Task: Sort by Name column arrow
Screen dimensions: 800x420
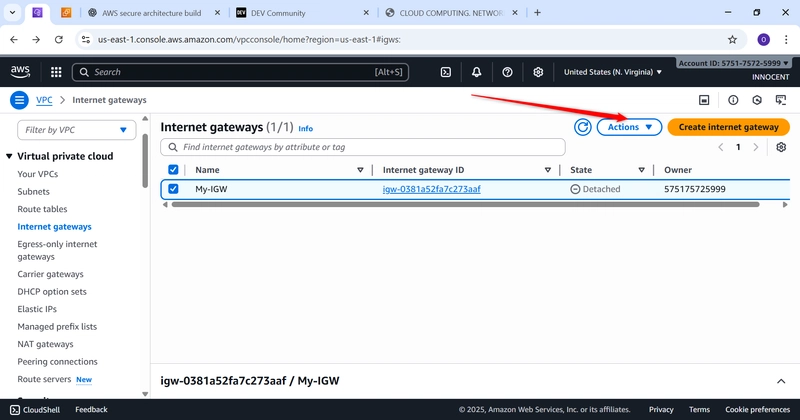Action: point(360,170)
